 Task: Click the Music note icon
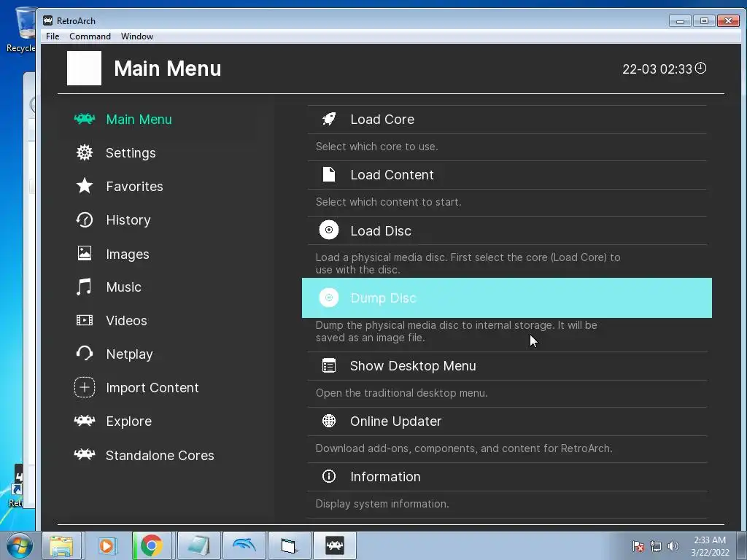(85, 287)
